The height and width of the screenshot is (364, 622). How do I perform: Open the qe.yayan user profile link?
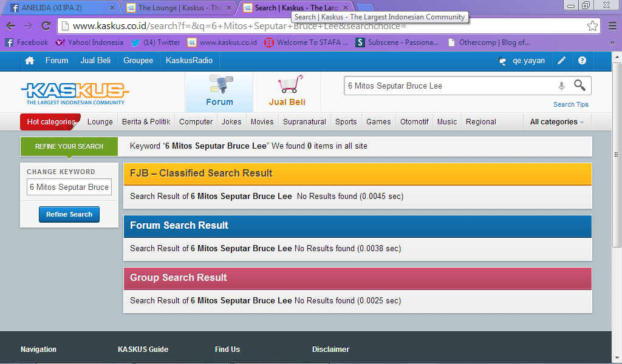tap(528, 61)
